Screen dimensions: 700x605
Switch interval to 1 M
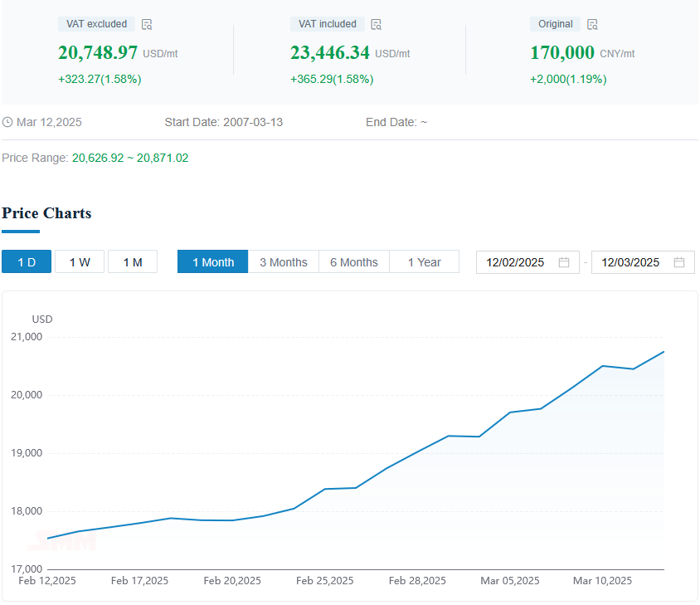tap(133, 262)
